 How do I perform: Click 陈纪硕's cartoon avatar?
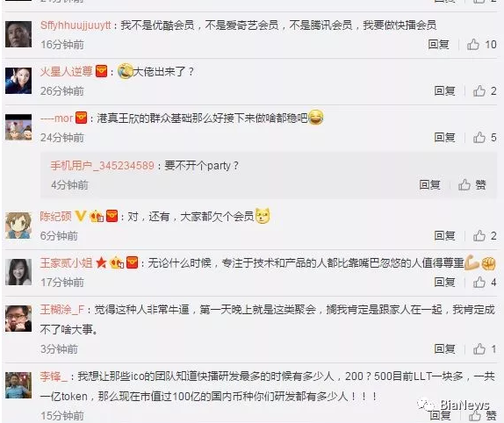pos(18,226)
